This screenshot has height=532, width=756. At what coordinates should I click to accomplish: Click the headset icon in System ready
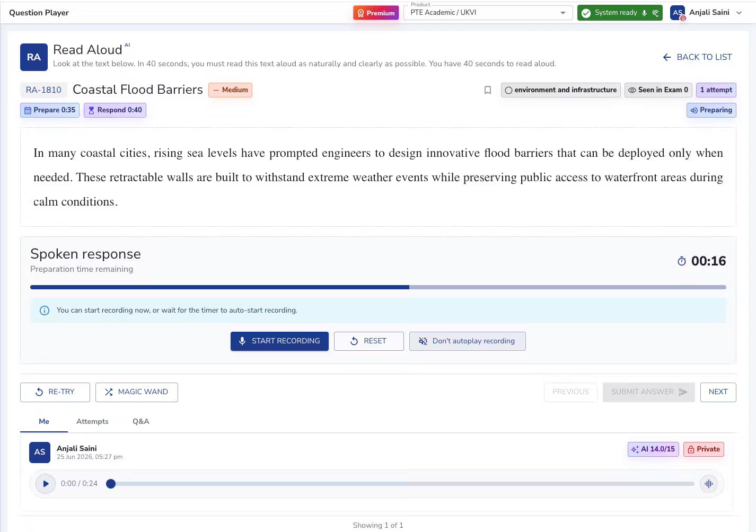tap(656, 13)
